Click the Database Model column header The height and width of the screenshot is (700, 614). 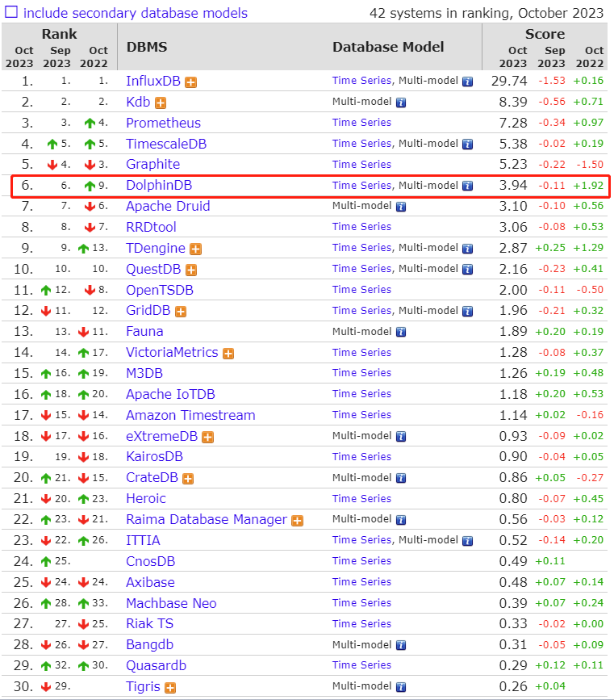click(x=388, y=47)
